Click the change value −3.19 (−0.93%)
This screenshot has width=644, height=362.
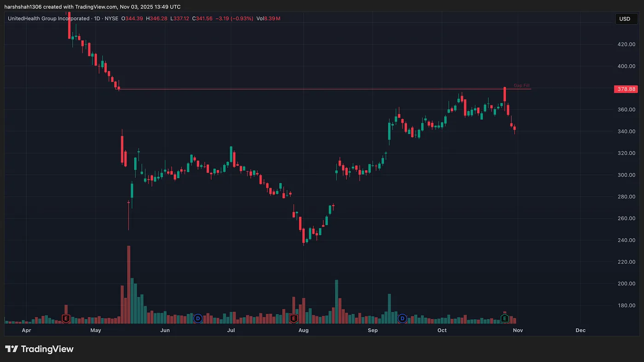pyautogui.click(x=235, y=18)
